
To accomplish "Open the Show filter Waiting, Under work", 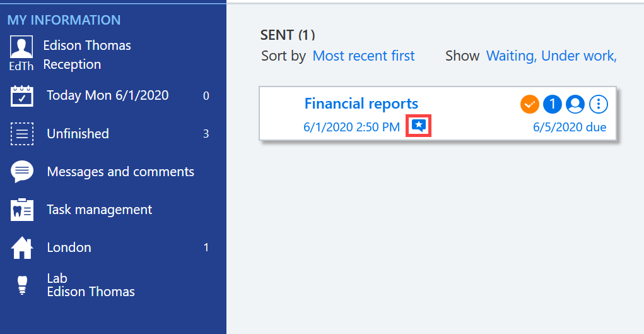I will point(551,56).
